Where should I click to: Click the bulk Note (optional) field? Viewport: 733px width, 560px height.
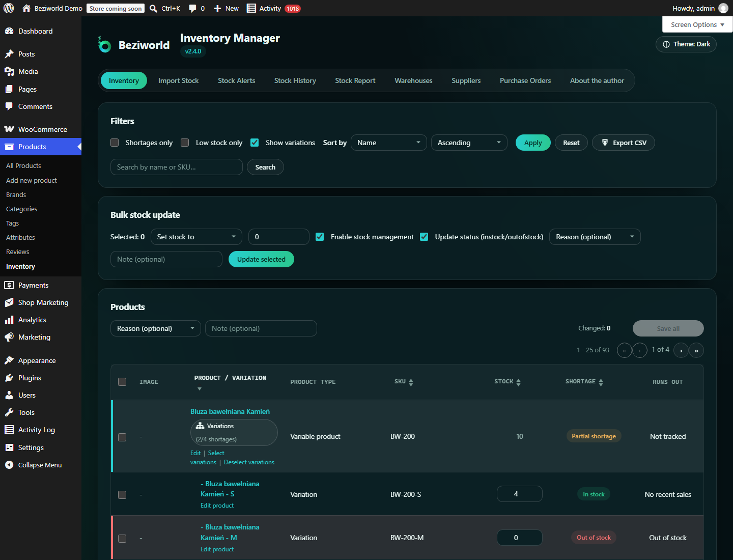(x=166, y=259)
